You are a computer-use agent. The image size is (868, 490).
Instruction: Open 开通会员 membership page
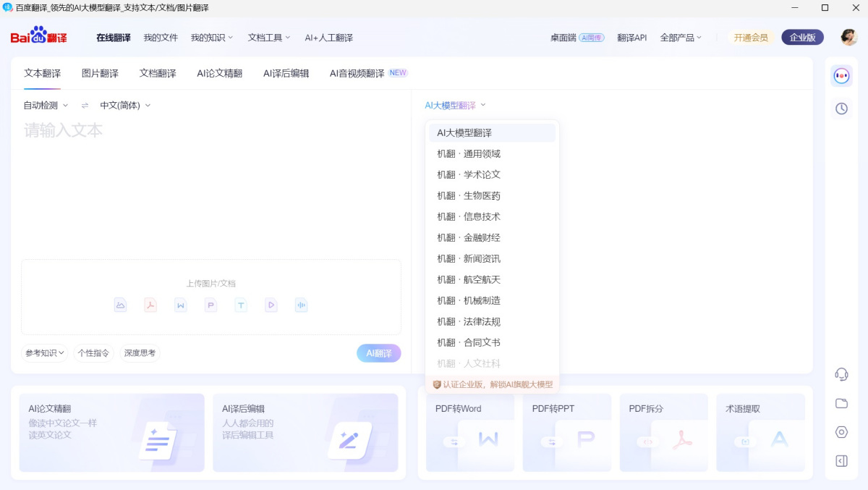click(750, 37)
